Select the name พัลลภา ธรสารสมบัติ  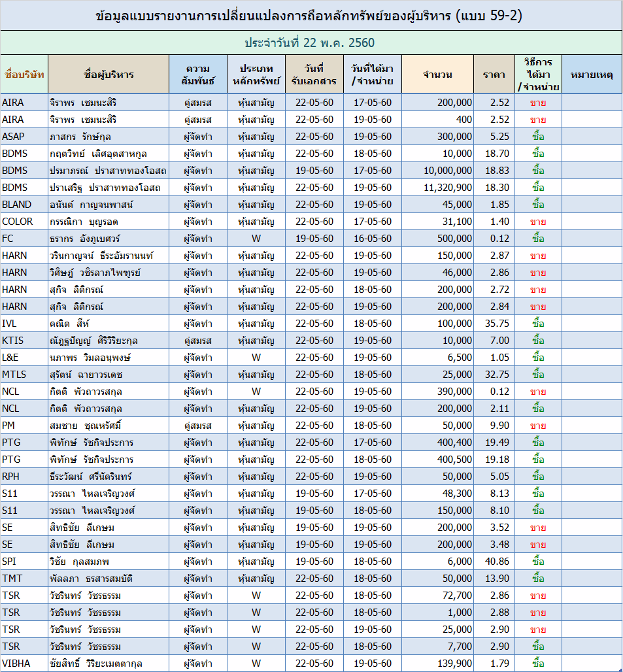[x=92, y=579]
